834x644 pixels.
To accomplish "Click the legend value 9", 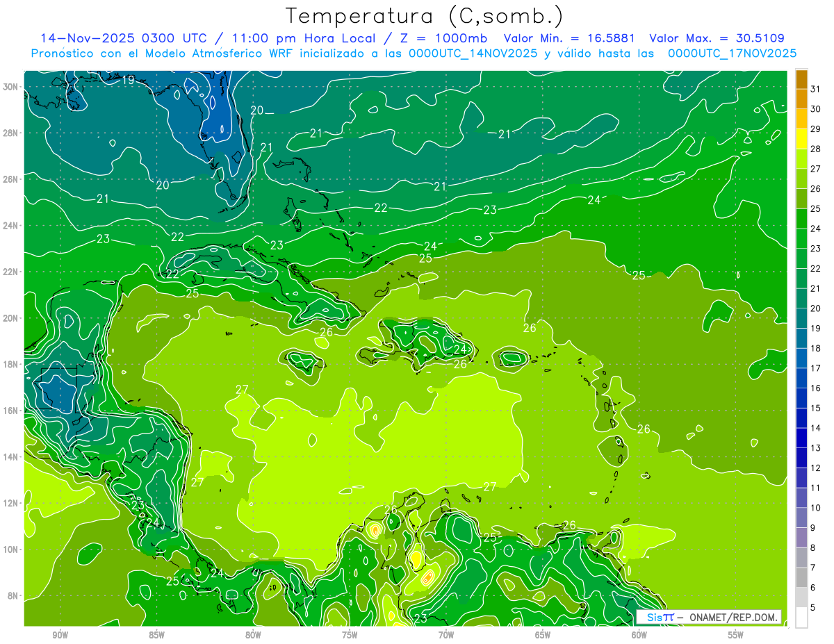I will 813,528.
